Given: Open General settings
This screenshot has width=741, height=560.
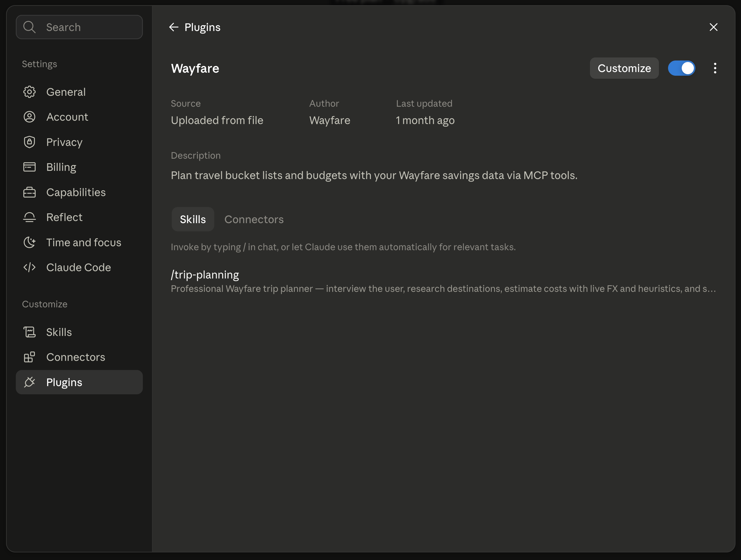Looking at the screenshot, I should coord(79,92).
